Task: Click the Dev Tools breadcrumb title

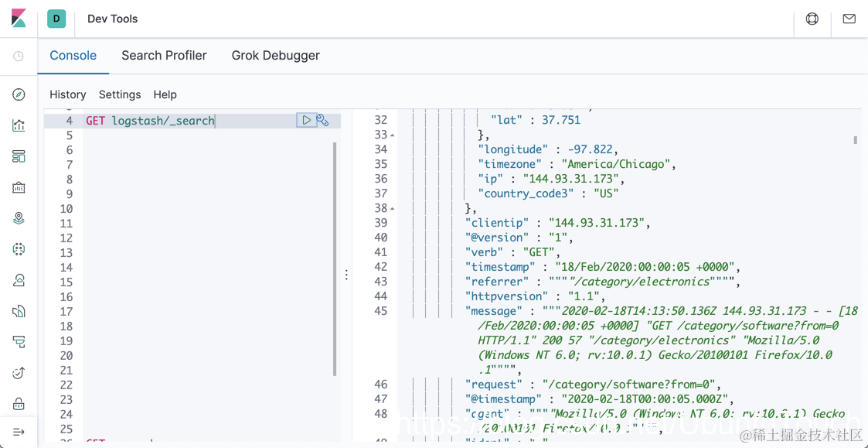Action: tap(112, 19)
